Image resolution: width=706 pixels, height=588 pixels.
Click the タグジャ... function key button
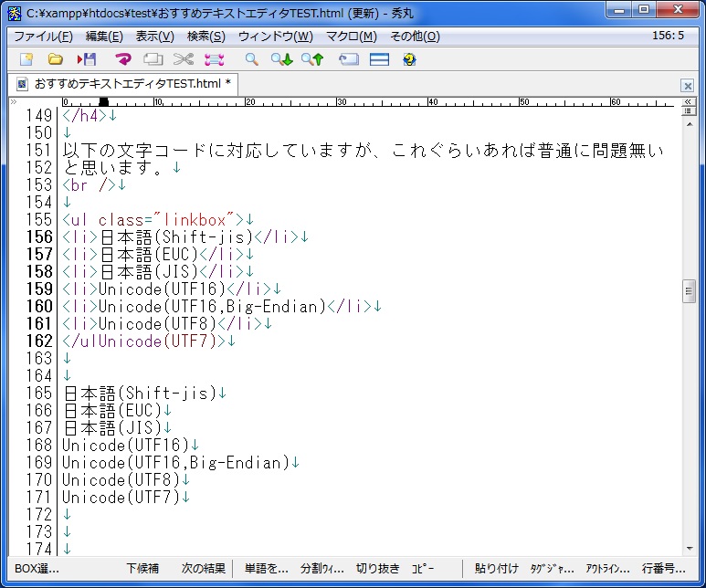(x=552, y=569)
